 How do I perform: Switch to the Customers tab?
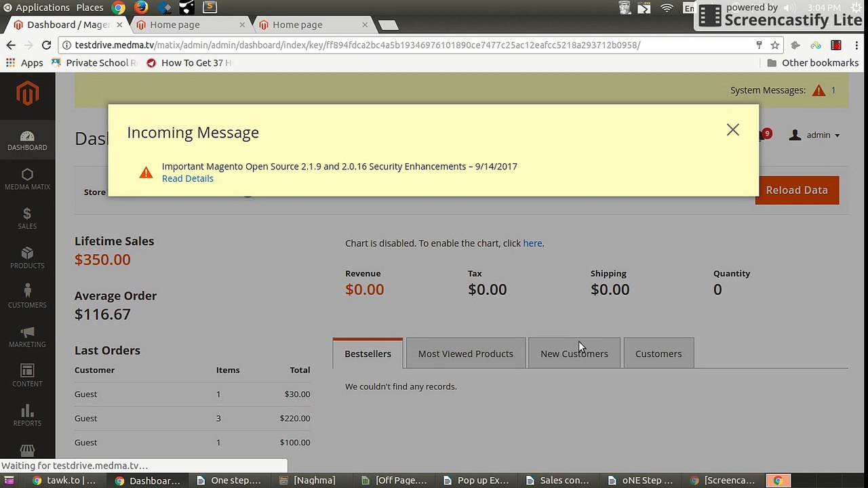(658, 354)
